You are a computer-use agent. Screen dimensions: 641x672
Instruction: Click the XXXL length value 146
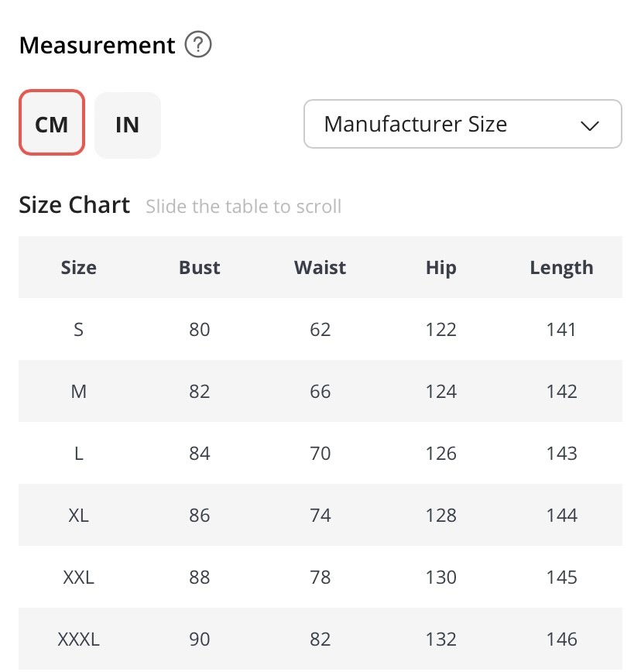pos(561,639)
